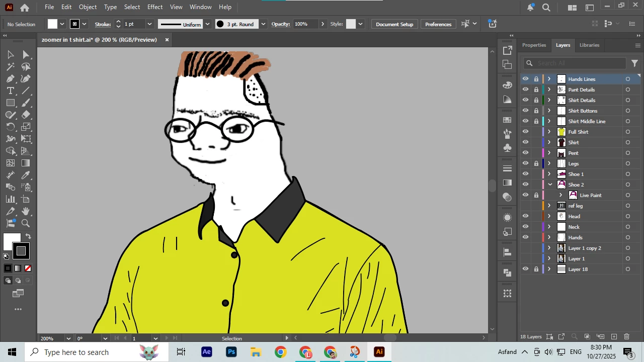Click the Preferences button
Screen dimensions: 644x362
[x=438, y=24]
